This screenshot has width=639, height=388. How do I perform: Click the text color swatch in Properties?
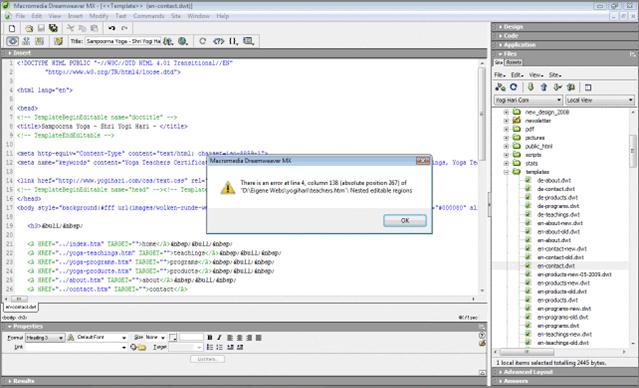[173, 337]
